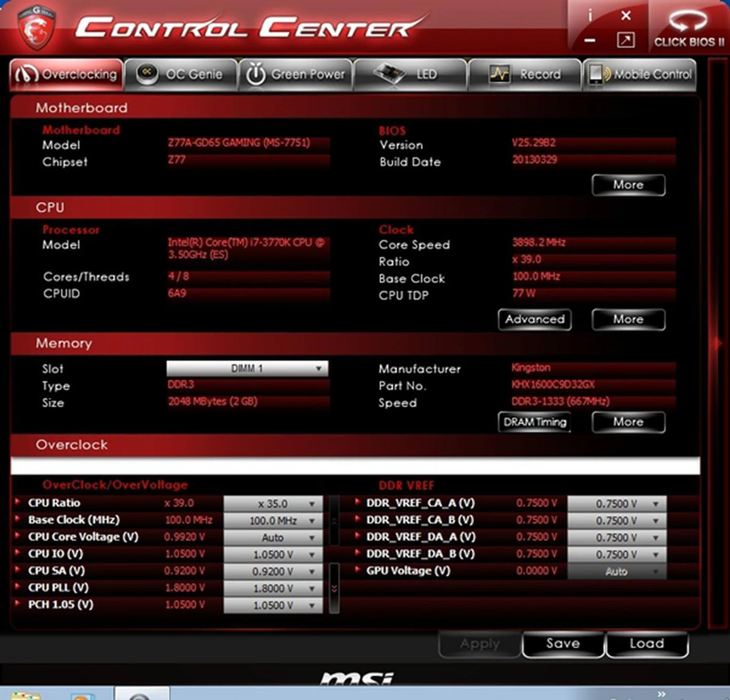Open the OC Genie tab

tap(181, 74)
